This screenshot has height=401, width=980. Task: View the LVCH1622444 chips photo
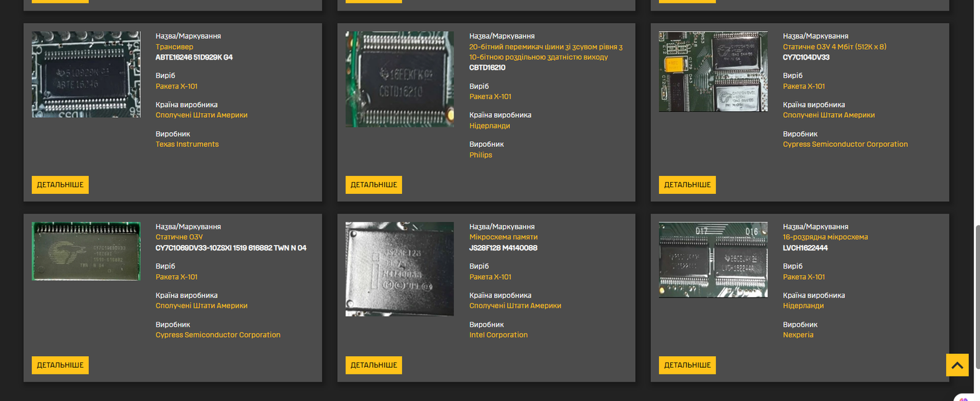(713, 260)
